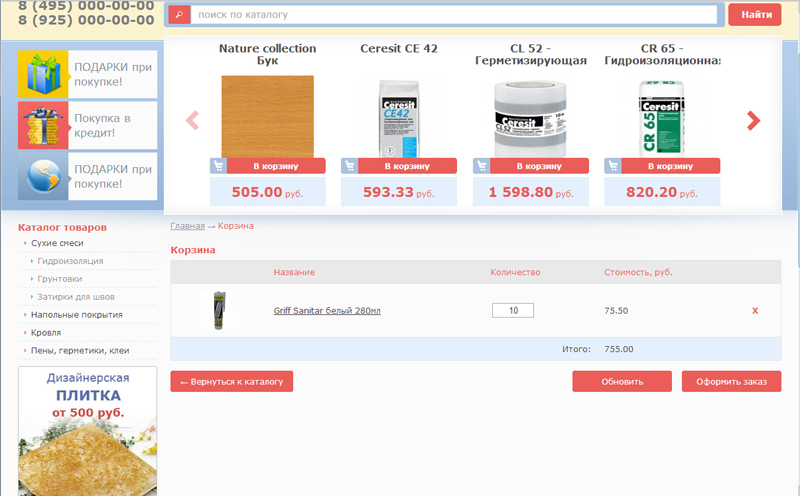
Task: Click the quantity field showing 10
Action: click(513, 310)
